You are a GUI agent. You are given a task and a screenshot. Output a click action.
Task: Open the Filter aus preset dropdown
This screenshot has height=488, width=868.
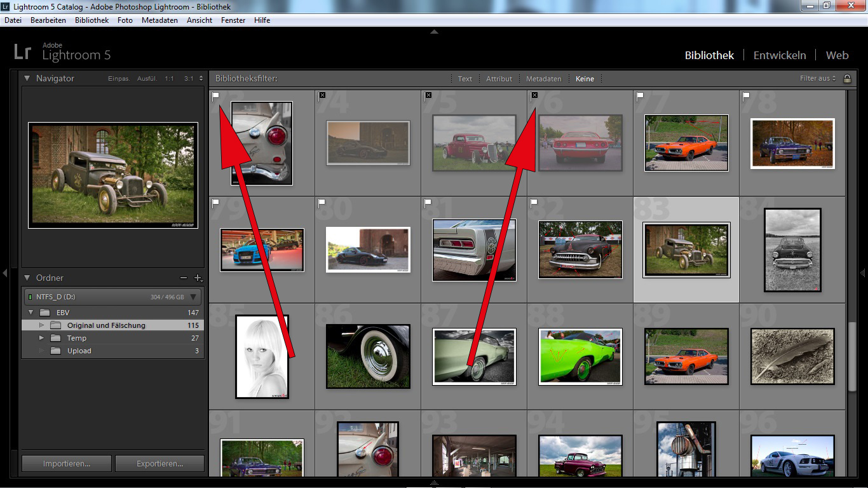click(x=818, y=79)
